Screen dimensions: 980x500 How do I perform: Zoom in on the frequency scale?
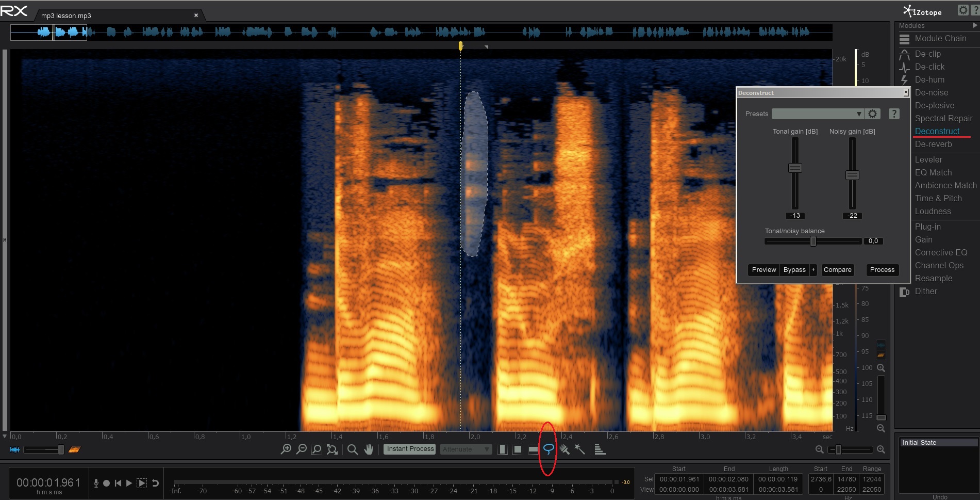tap(881, 368)
